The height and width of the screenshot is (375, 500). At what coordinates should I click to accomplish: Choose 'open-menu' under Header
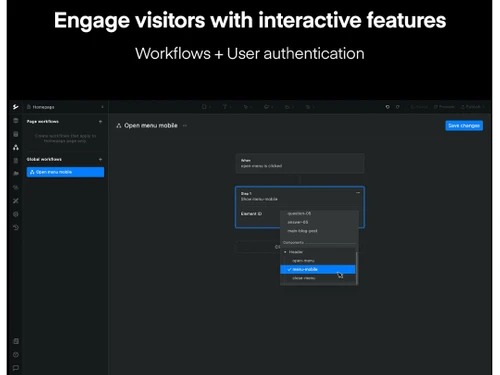click(x=303, y=261)
